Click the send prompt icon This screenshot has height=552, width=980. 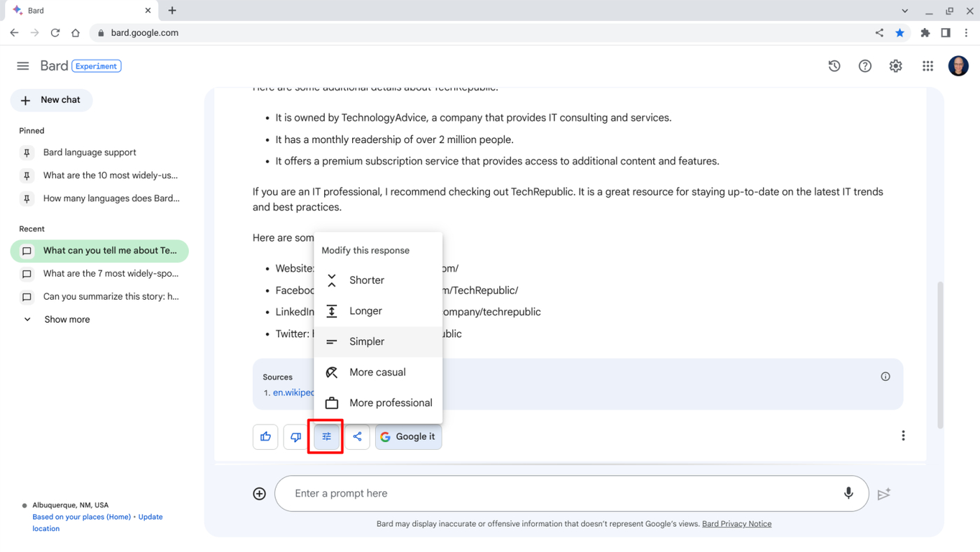point(883,493)
